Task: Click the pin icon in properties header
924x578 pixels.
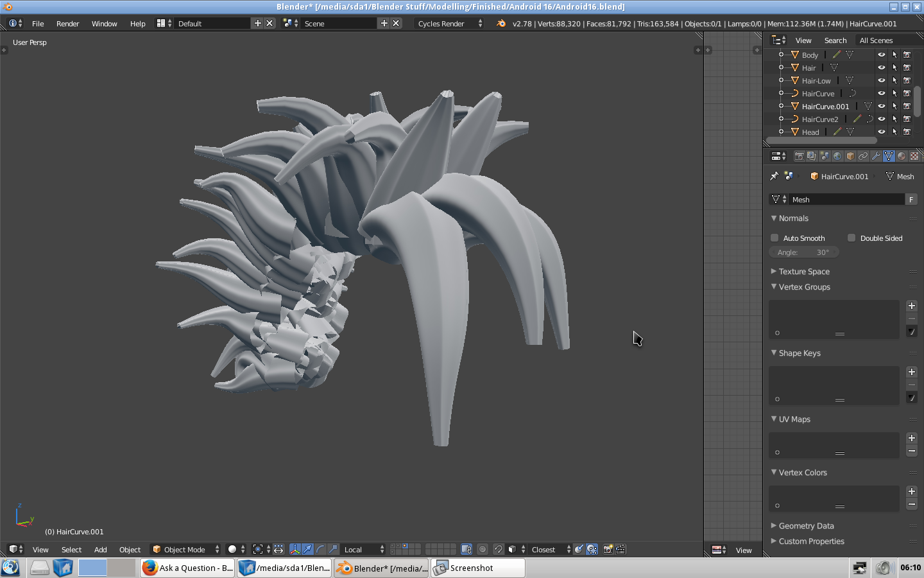Action: tap(774, 176)
